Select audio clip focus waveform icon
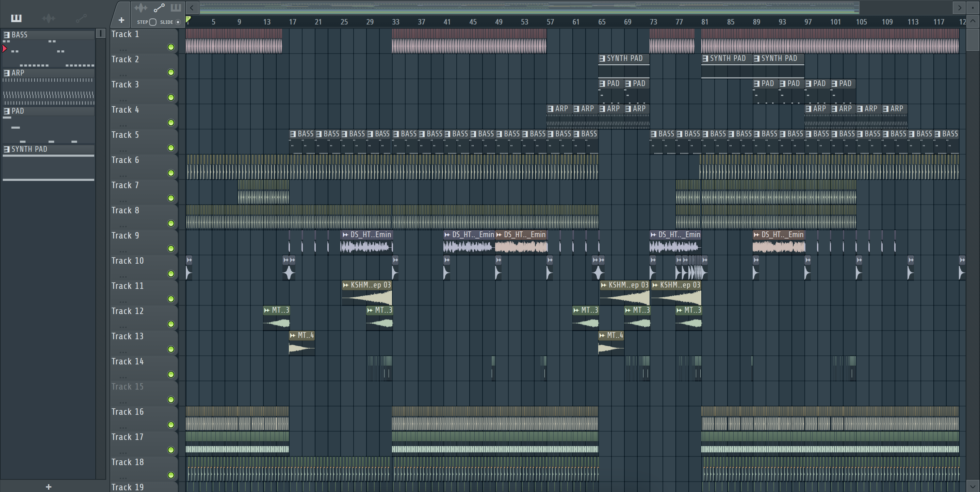This screenshot has height=492, width=980. click(x=141, y=7)
